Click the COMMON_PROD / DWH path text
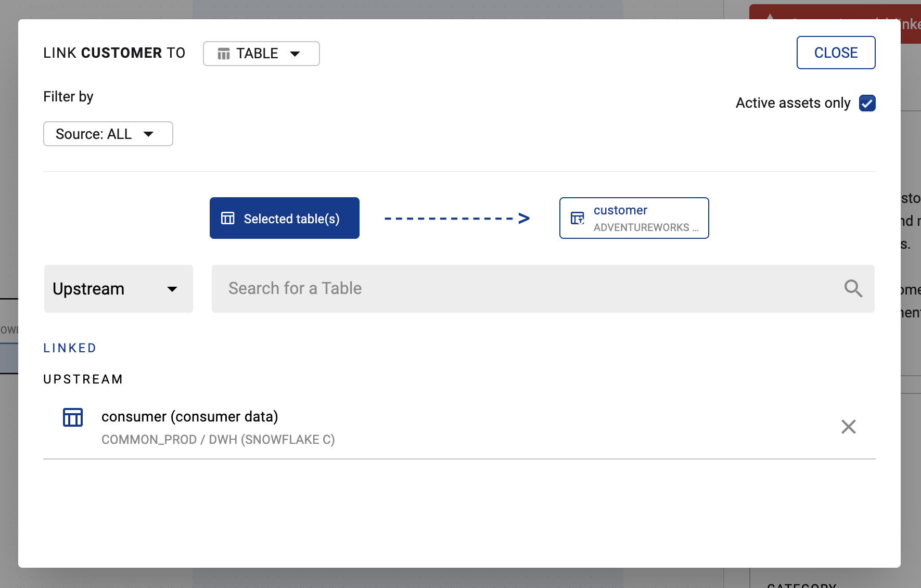921x588 pixels. pyautogui.click(x=218, y=440)
